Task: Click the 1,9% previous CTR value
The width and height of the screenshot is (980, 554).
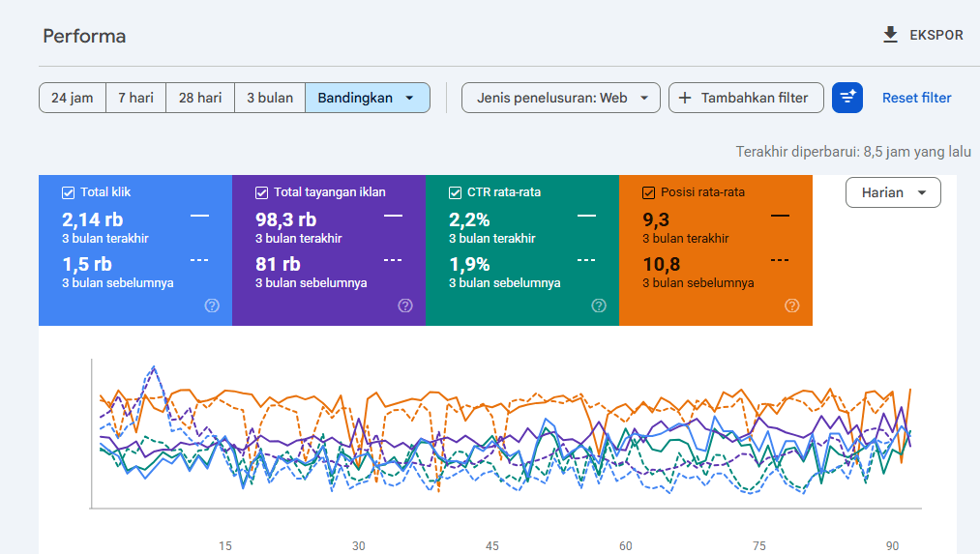Action: tap(469, 265)
